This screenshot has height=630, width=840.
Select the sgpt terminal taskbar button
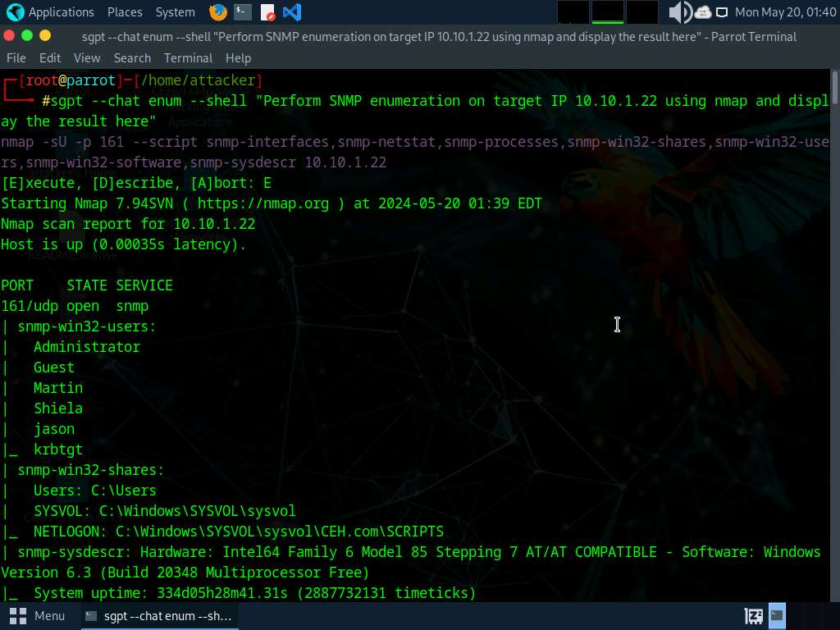pyautogui.click(x=159, y=615)
